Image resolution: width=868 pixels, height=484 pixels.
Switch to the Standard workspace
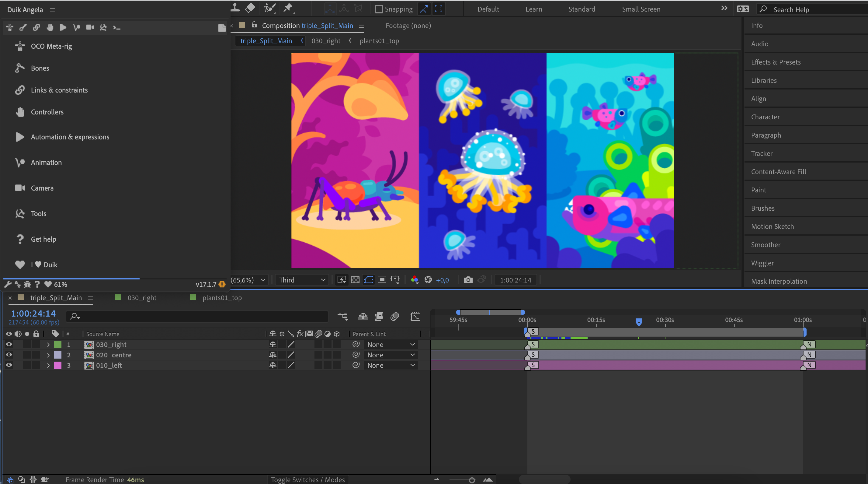582,9
